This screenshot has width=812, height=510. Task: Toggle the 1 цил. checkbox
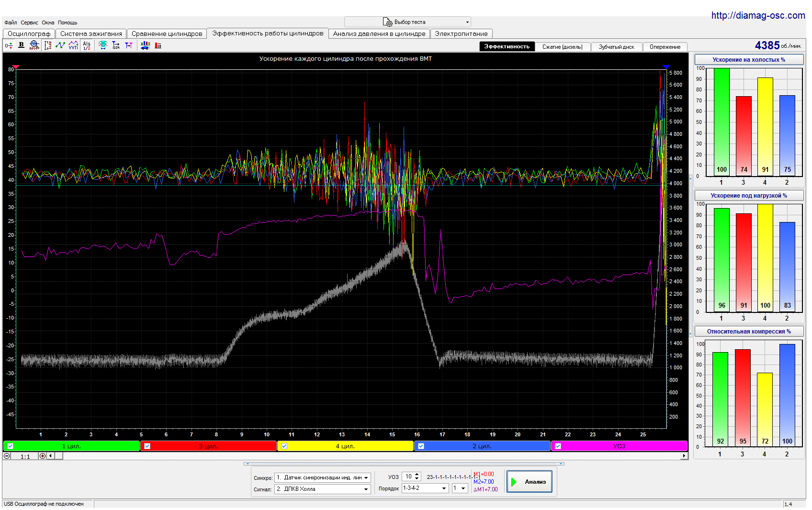click(x=10, y=446)
